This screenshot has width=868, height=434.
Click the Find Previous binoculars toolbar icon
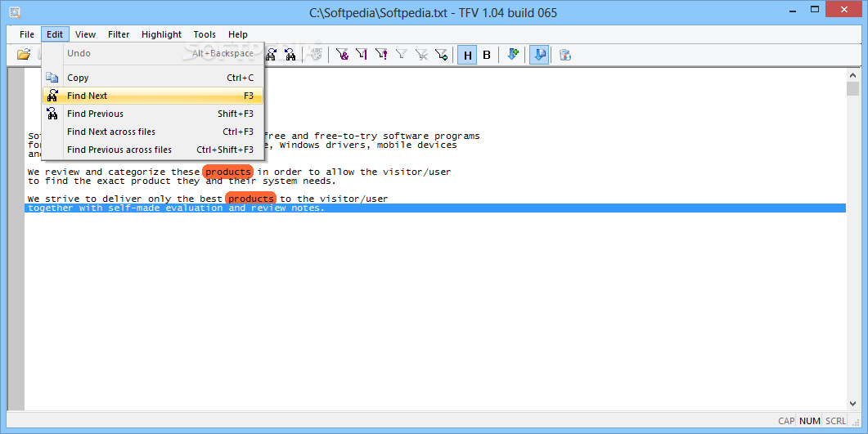point(290,54)
